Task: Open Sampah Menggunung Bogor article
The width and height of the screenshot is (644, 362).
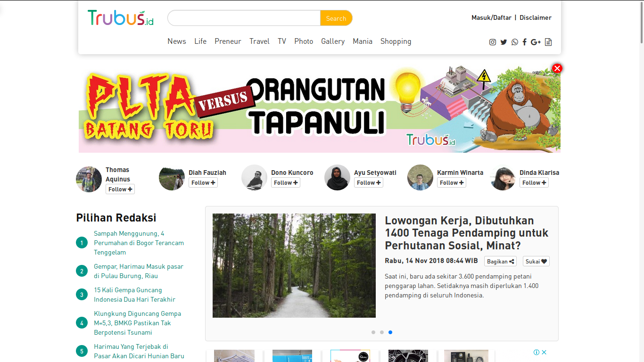Action: [139, 243]
